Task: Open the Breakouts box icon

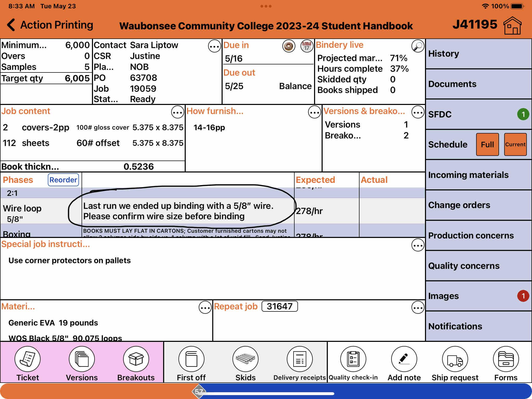Action: [x=136, y=359]
